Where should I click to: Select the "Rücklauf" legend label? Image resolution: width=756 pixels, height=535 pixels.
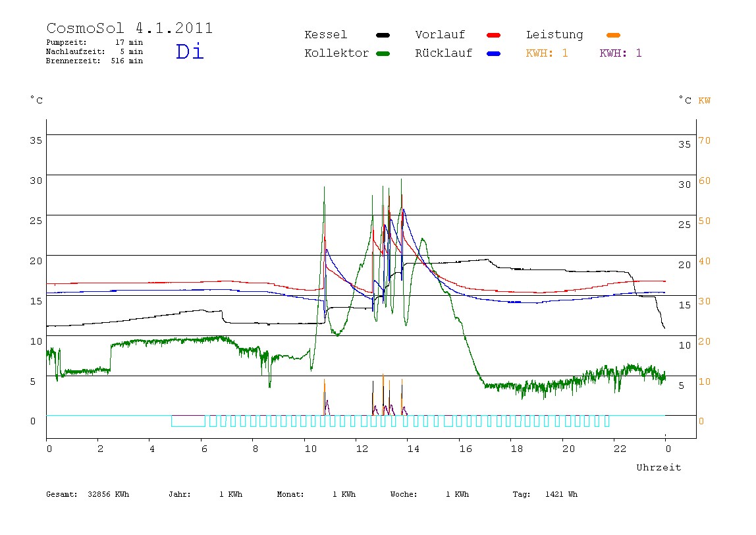coord(444,53)
